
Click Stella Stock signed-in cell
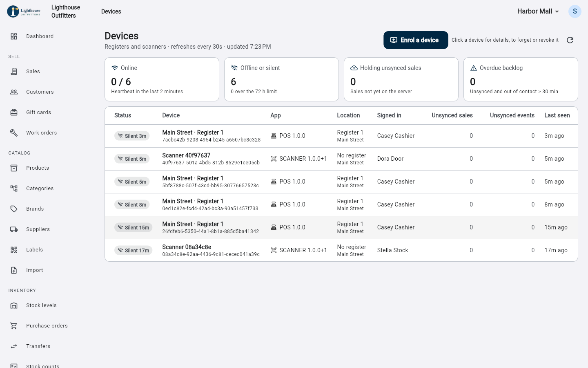pos(393,250)
